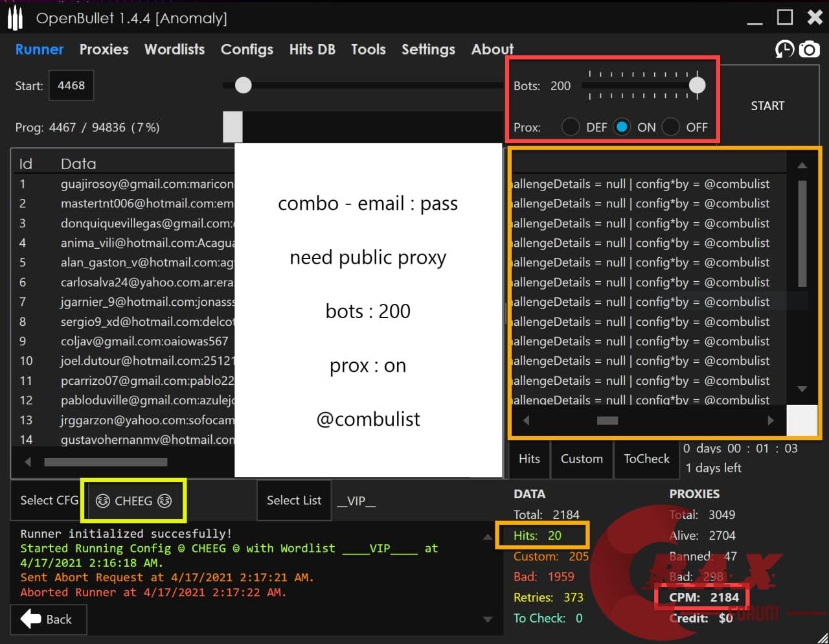Click the "Alive: 2704" proxies counter
Viewport: 829px width, 644px height.
tap(702, 536)
